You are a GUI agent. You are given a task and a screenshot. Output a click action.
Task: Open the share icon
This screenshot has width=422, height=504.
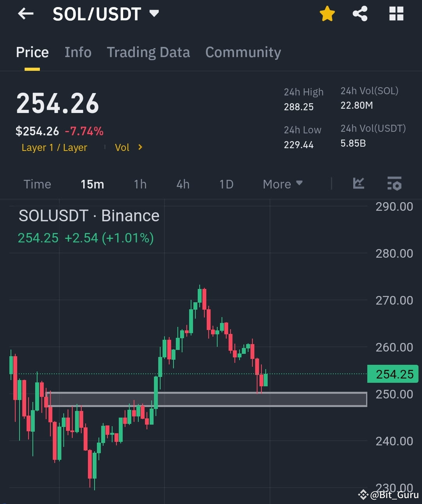(x=359, y=14)
